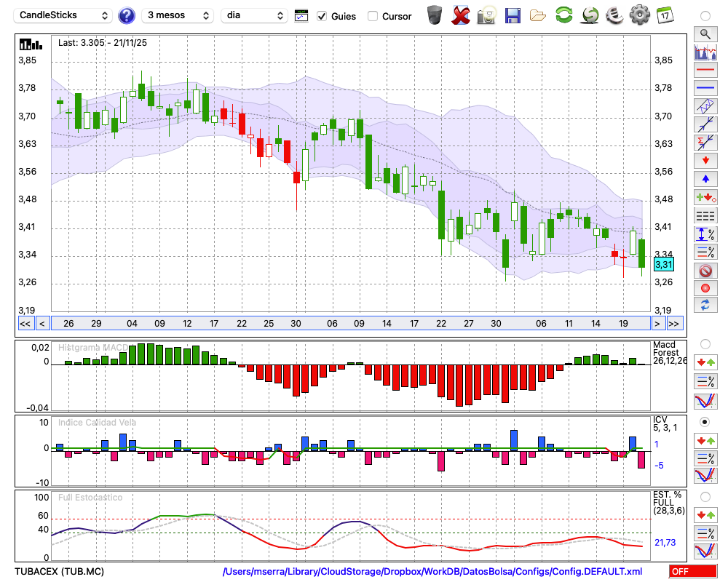Toggle the red OFF button
The image size is (728, 582).
pyautogui.click(x=693, y=571)
